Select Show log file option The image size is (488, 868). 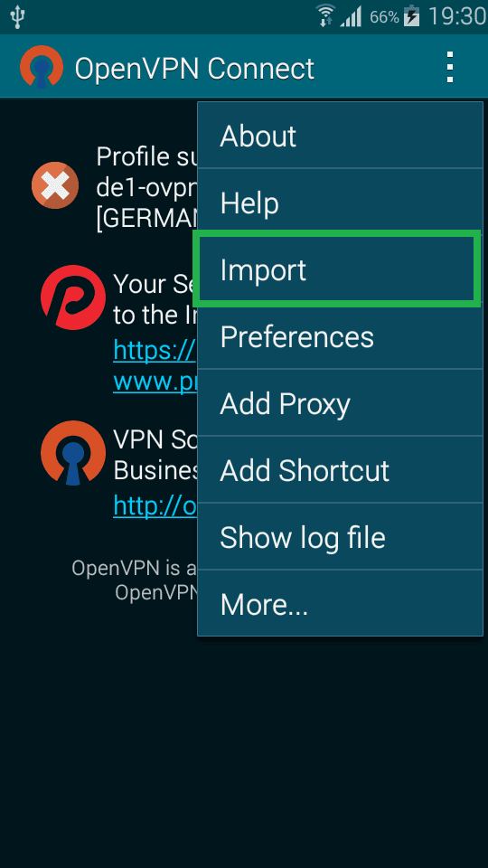tap(341, 537)
